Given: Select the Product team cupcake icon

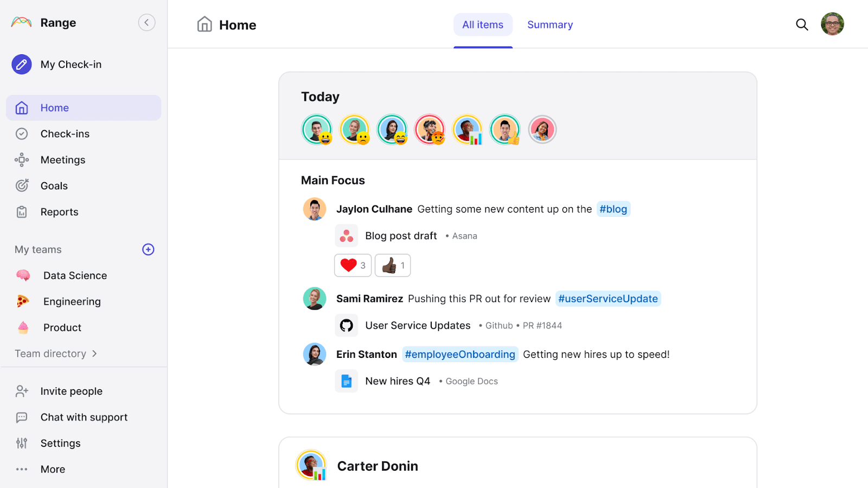Looking at the screenshot, I should point(23,328).
